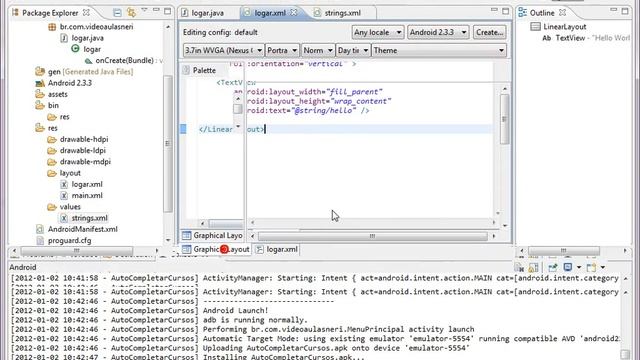Click Display Selected Console icon
Image resolution: width=640 pixels, height=360 pixels.
point(568,267)
